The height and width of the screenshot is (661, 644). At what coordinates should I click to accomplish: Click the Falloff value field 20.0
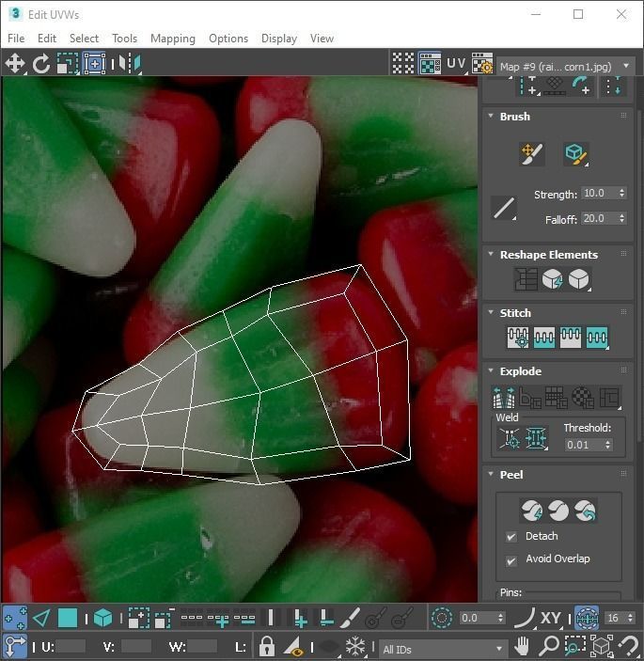click(x=599, y=218)
